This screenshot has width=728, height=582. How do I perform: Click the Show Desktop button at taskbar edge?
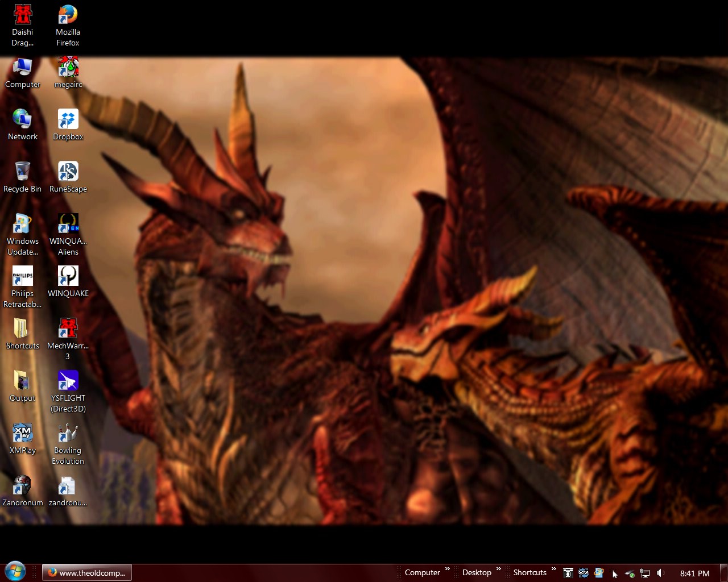(x=723, y=573)
